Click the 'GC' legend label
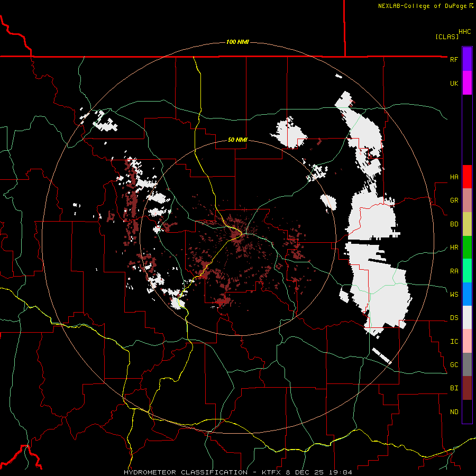This screenshot has width=476, height=476. 454,365
